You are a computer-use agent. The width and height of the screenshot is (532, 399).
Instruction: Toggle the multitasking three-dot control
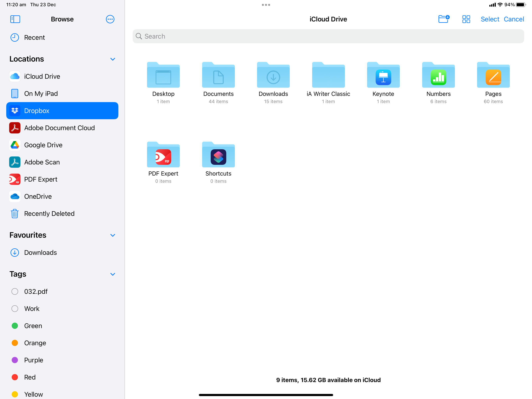[266, 5]
